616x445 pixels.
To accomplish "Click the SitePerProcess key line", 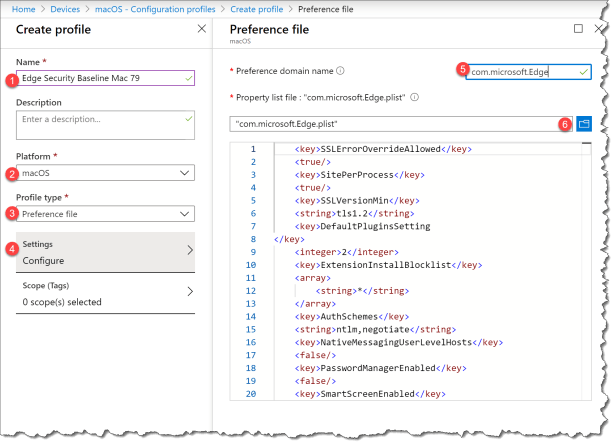I will tap(359, 175).
